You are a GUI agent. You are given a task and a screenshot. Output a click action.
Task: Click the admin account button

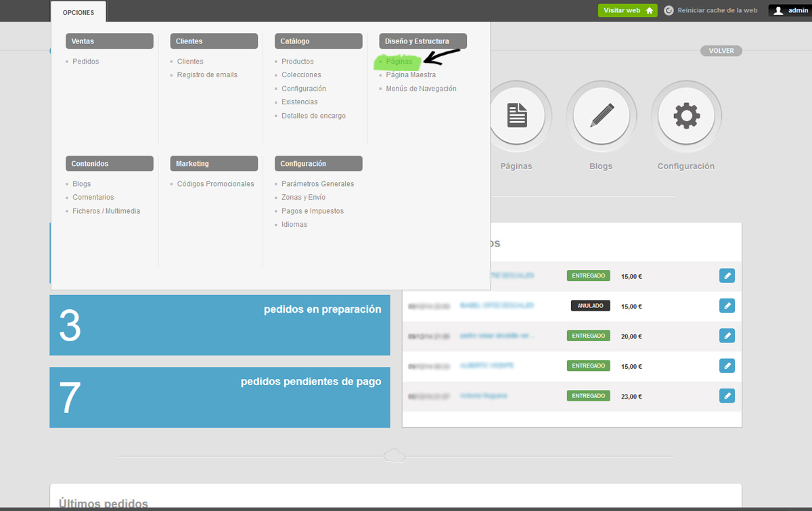[x=789, y=11]
